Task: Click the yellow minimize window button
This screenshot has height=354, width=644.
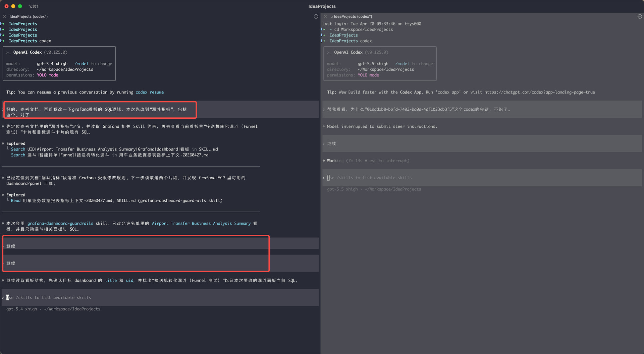Action: [x=13, y=6]
